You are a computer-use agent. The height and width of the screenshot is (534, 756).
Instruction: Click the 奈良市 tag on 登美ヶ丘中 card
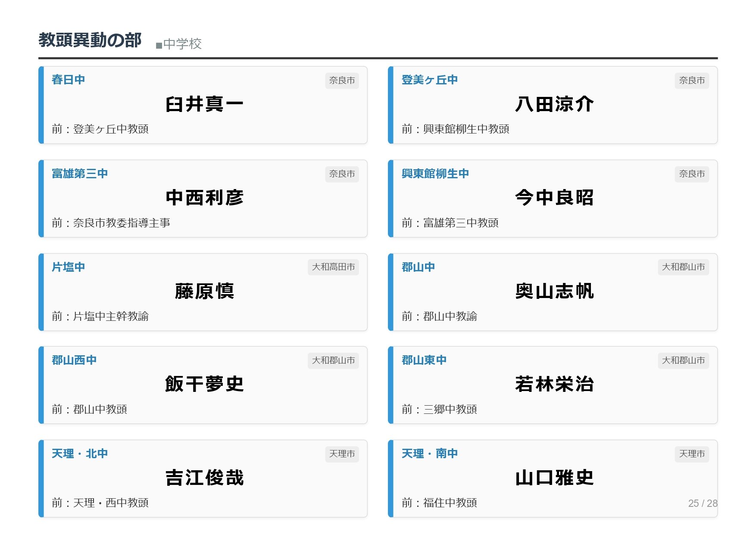point(691,81)
